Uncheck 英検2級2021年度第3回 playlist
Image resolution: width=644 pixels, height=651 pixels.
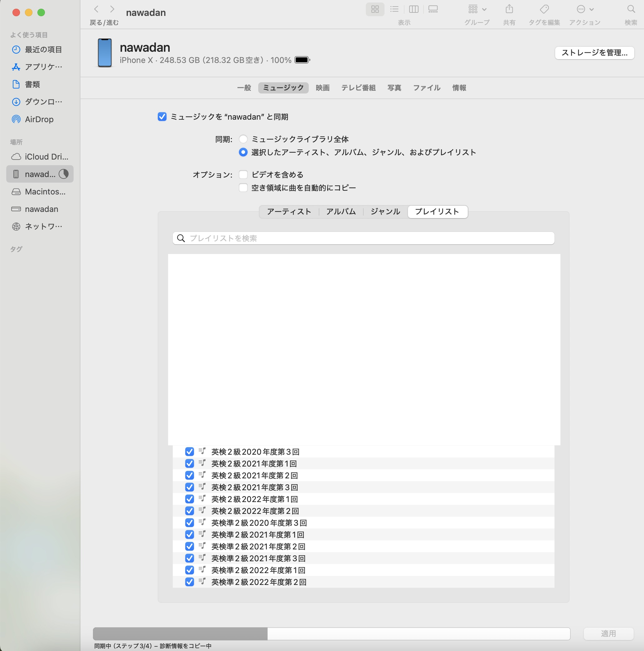click(190, 487)
